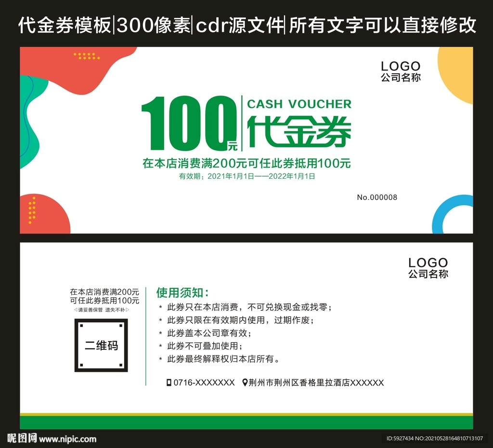Click the rule '此券盖本公司章有效'
This screenshot has width=493, height=448.
[x=207, y=333]
